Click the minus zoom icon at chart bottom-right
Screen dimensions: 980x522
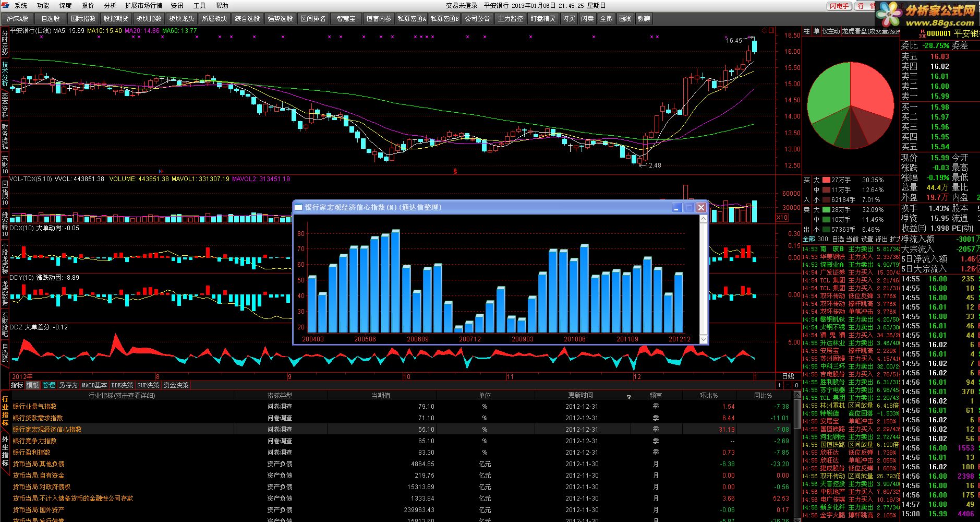click(788, 385)
